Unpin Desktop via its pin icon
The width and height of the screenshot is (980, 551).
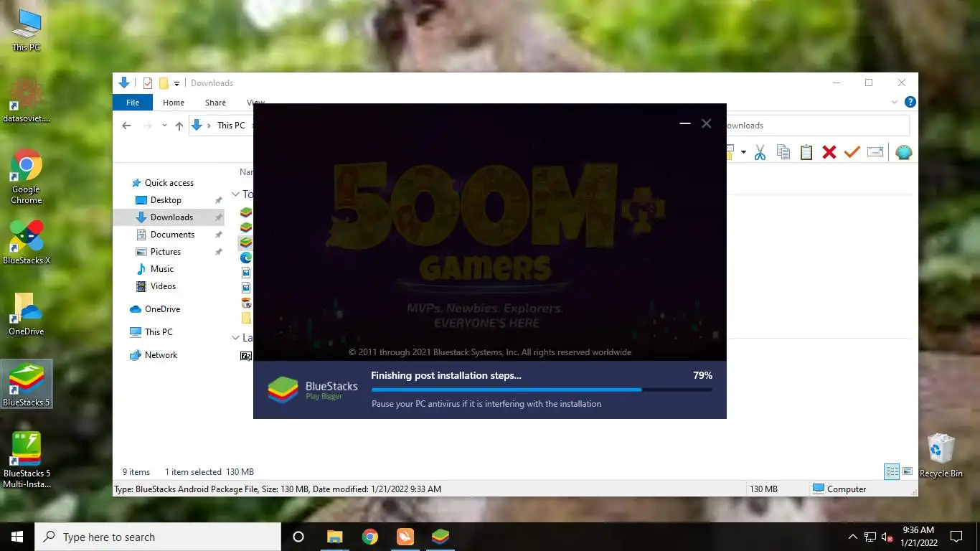(218, 200)
